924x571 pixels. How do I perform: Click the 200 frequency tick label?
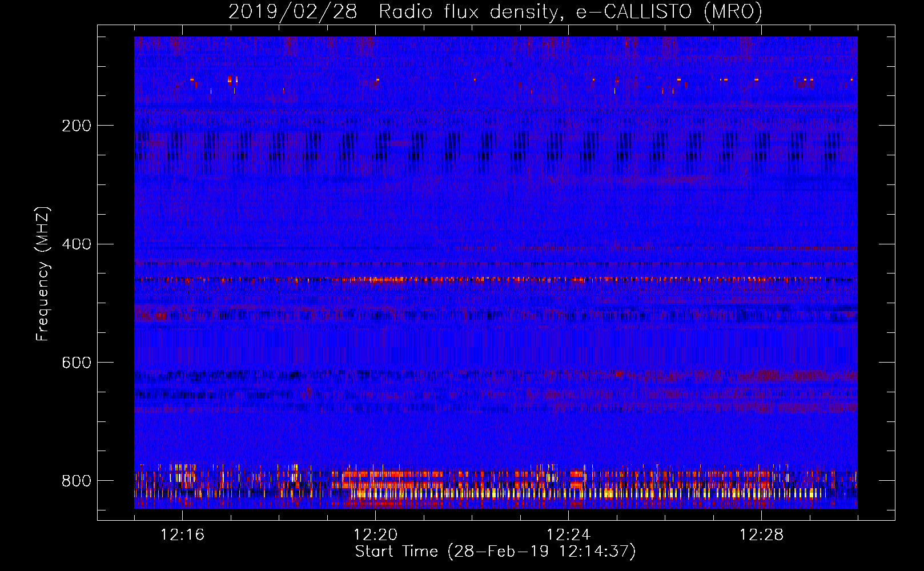tap(77, 126)
